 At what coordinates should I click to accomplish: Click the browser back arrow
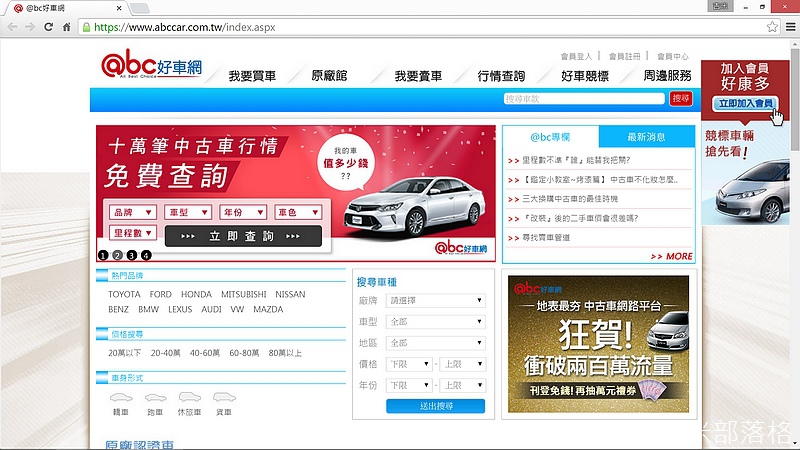tap(13, 27)
